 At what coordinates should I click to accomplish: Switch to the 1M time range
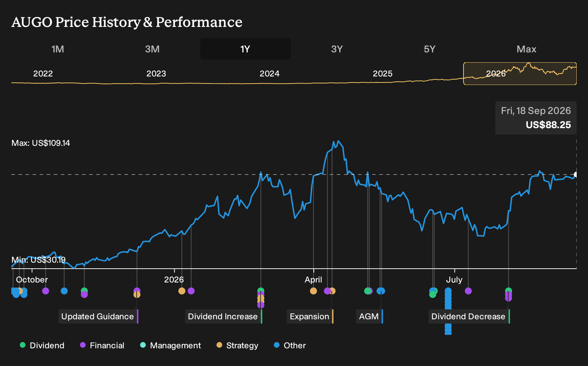pyautogui.click(x=58, y=49)
